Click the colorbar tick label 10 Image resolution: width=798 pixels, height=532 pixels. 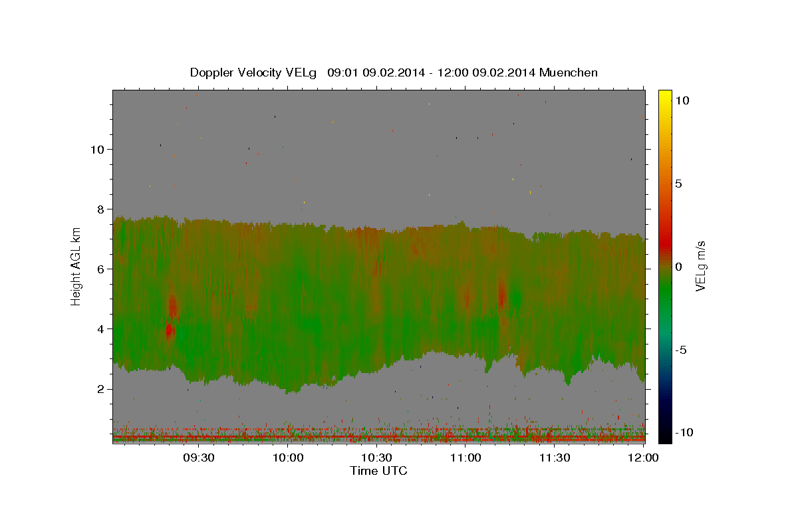[682, 100]
